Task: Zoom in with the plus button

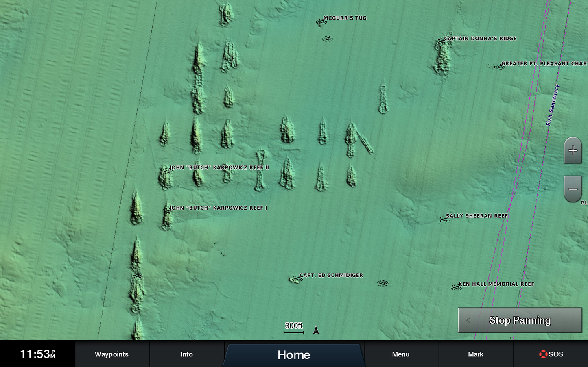Action: pyautogui.click(x=573, y=150)
